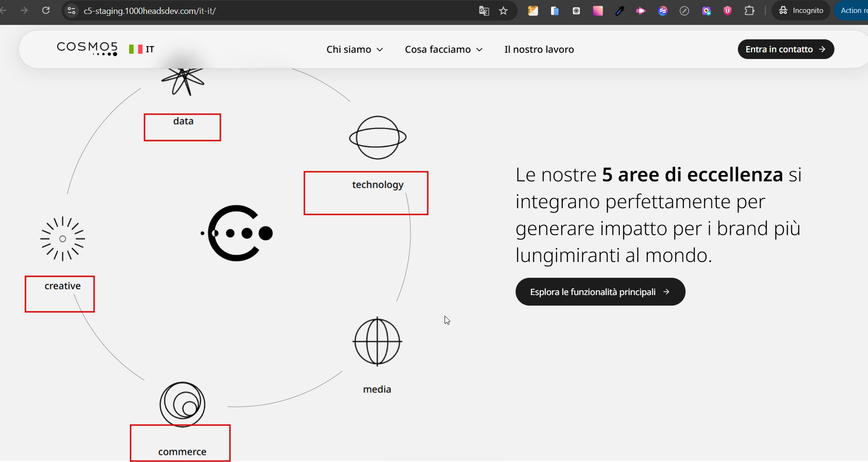The height and width of the screenshot is (462, 868).
Task: Select the commerce concentric-circles icon
Action: point(182,404)
